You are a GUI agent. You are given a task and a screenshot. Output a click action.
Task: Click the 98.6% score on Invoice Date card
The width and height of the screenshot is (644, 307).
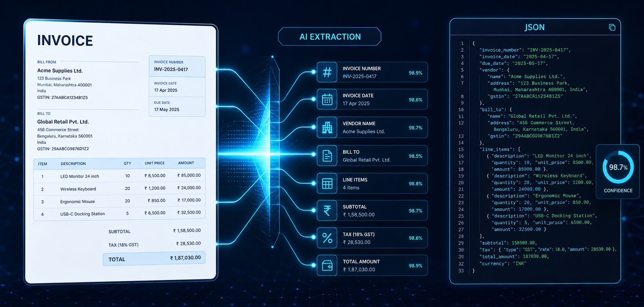coord(415,100)
